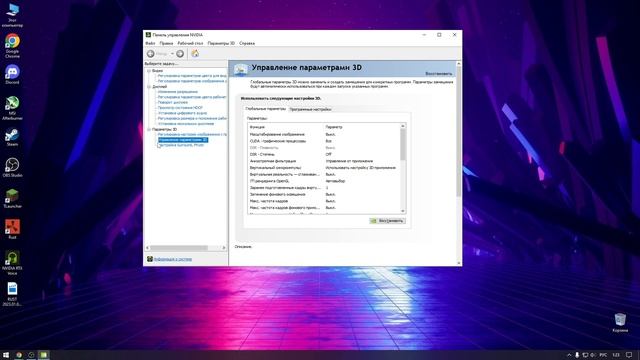Open 'Установка нескольких дисплеев' tree item
The width and height of the screenshot is (640, 360).
[x=186, y=124]
